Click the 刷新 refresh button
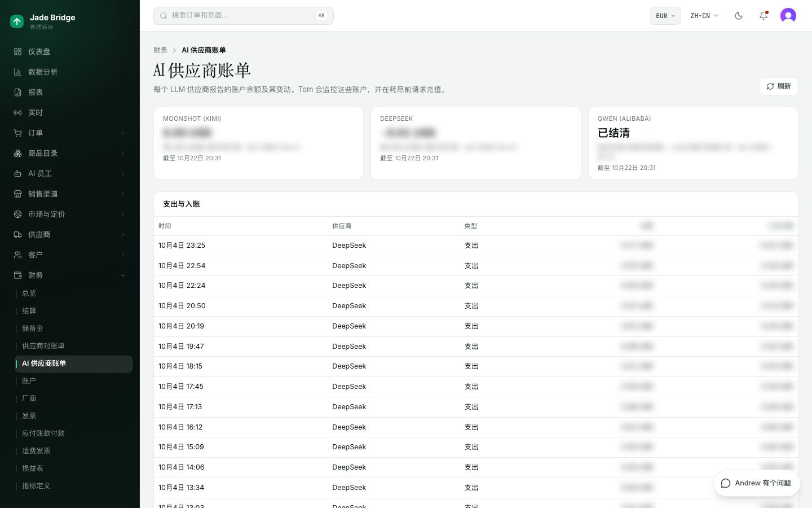Screen dimensions: 812x508 pyautogui.click(x=779, y=86)
